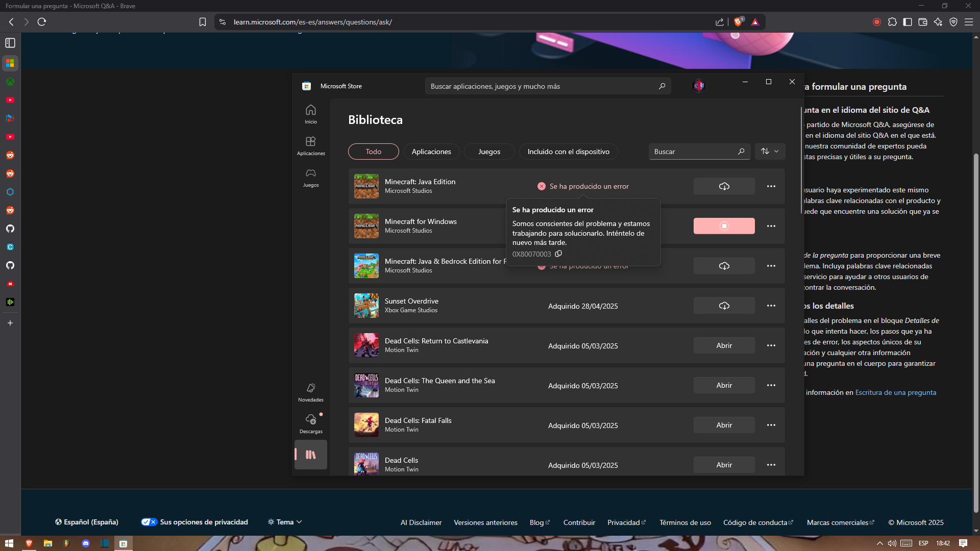Select the Juegos filter pill
Viewport: 980px width, 551px height.
coord(489,152)
